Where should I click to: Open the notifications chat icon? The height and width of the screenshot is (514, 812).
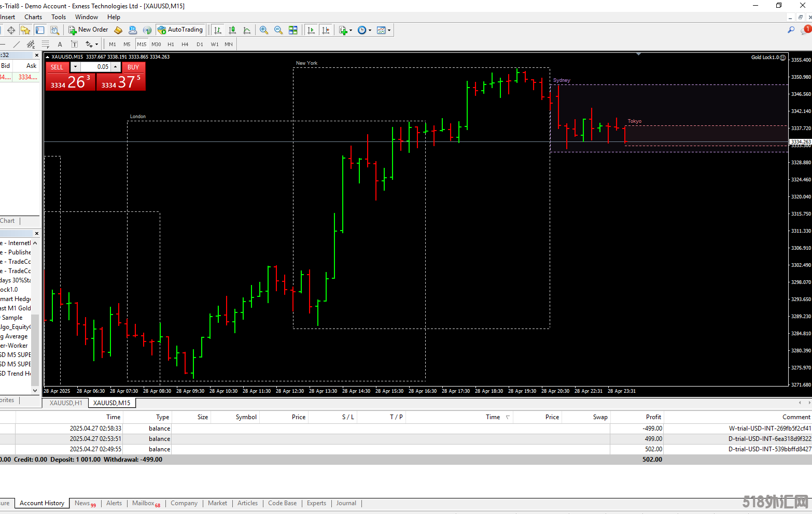pos(805,30)
